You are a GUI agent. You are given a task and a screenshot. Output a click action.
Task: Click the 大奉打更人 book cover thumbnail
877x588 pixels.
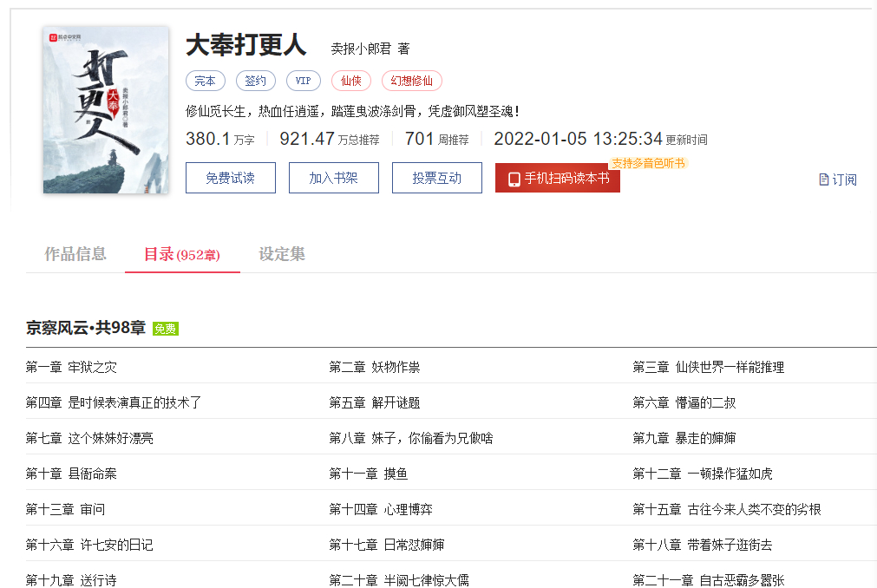tap(106, 110)
